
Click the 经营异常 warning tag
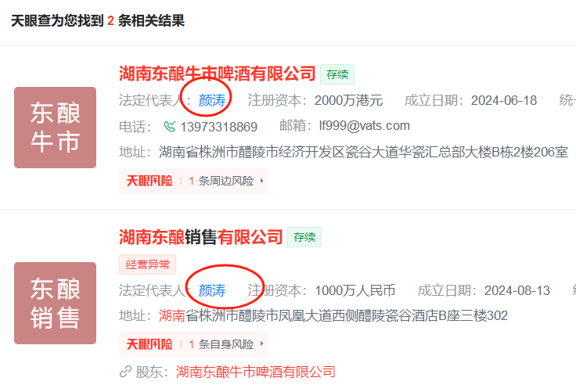click(x=148, y=264)
